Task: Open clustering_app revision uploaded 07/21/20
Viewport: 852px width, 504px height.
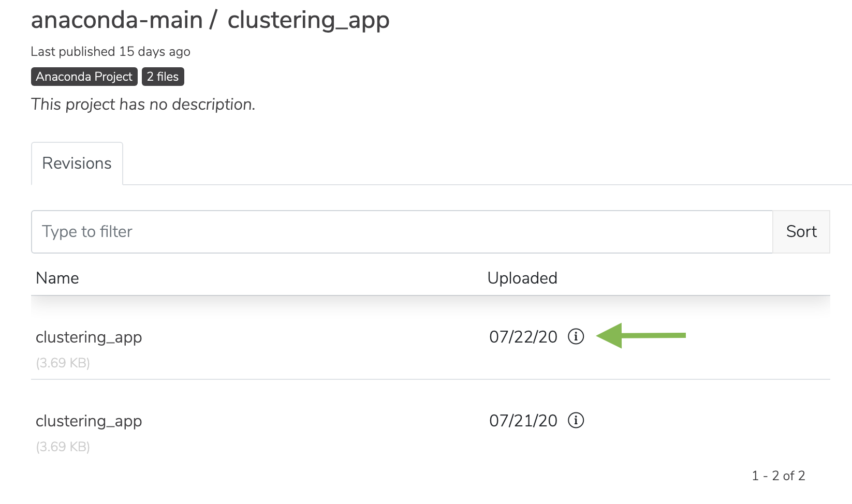Action: (89, 421)
